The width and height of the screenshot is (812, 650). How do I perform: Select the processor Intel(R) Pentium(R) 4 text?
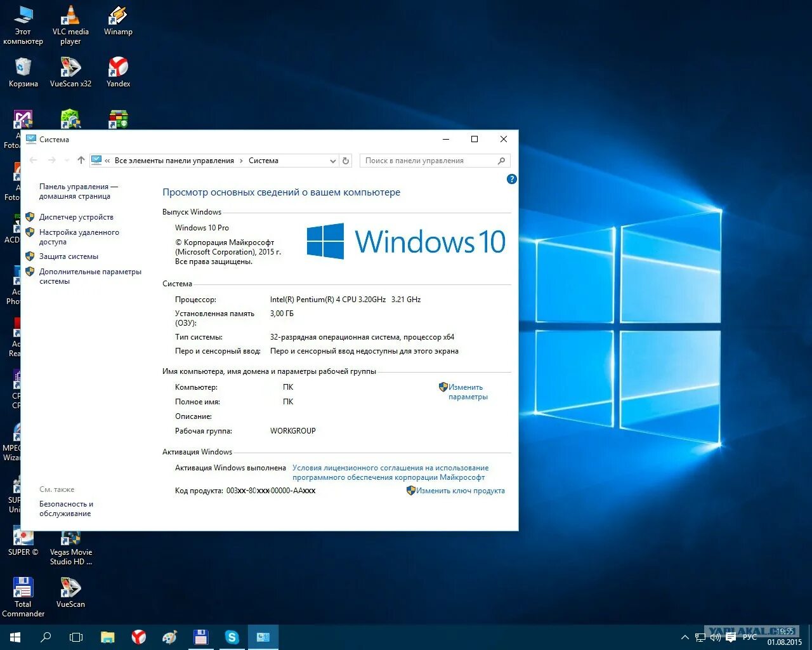click(x=345, y=300)
